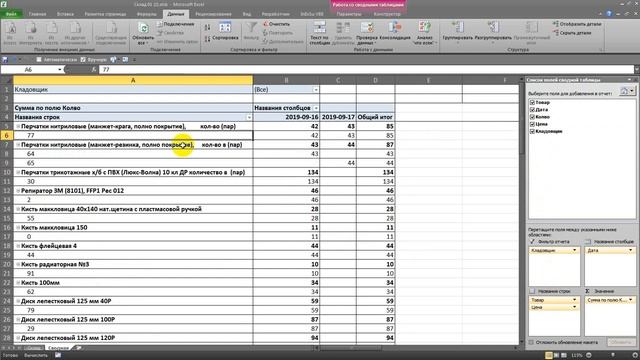Screen dimensions: 640x360
Task: Open Названия строк filter dropdown
Action: pyautogui.click(x=249, y=117)
